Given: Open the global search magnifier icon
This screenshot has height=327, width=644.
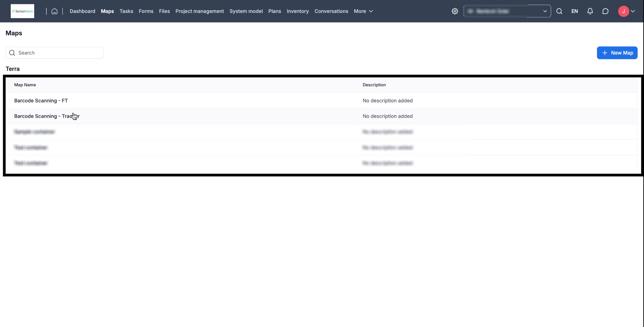Looking at the screenshot, I should click(559, 11).
